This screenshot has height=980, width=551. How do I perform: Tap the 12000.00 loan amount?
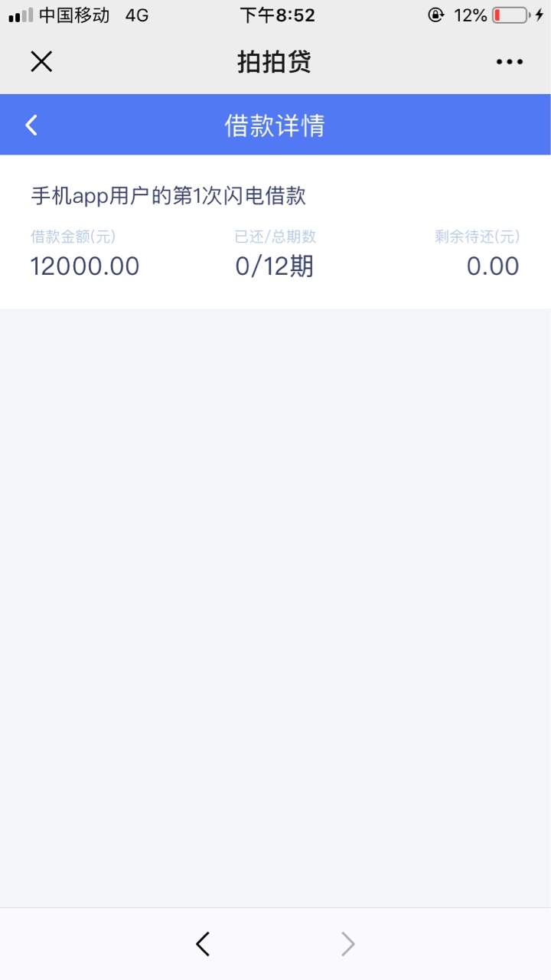[85, 266]
